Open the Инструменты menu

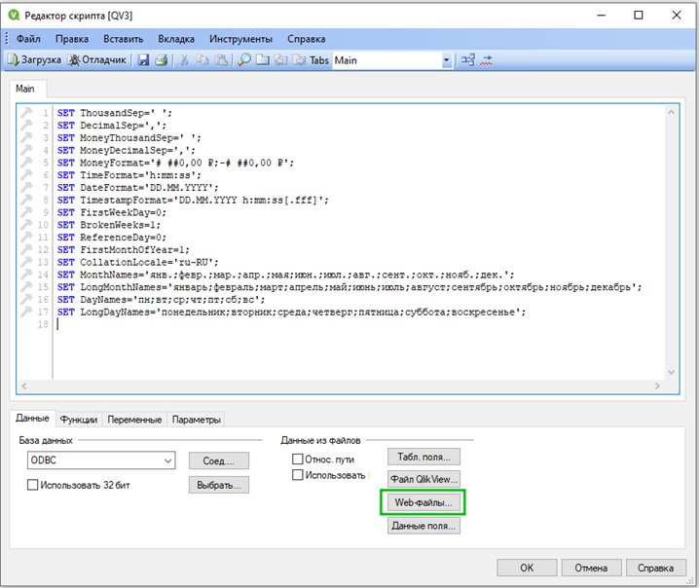240,39
